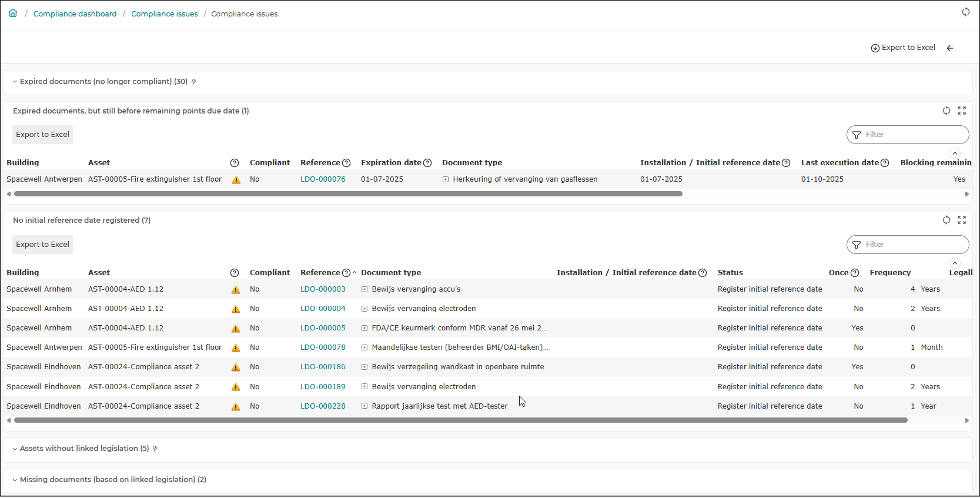The image size is (980, 498).
Task: Open reference LDO-000078
Action: (323, 347)
